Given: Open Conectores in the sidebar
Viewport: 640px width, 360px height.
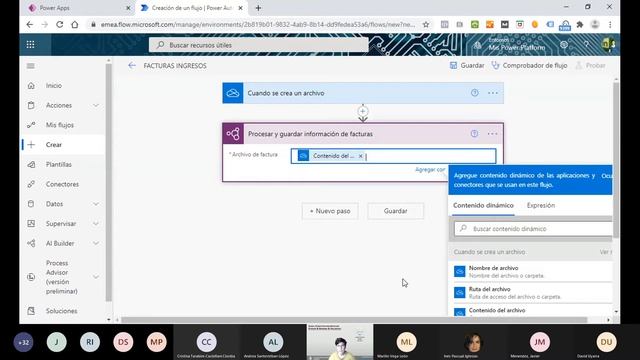Looking at the screenshot, I should pyautogui.click(x=62, y=184).
